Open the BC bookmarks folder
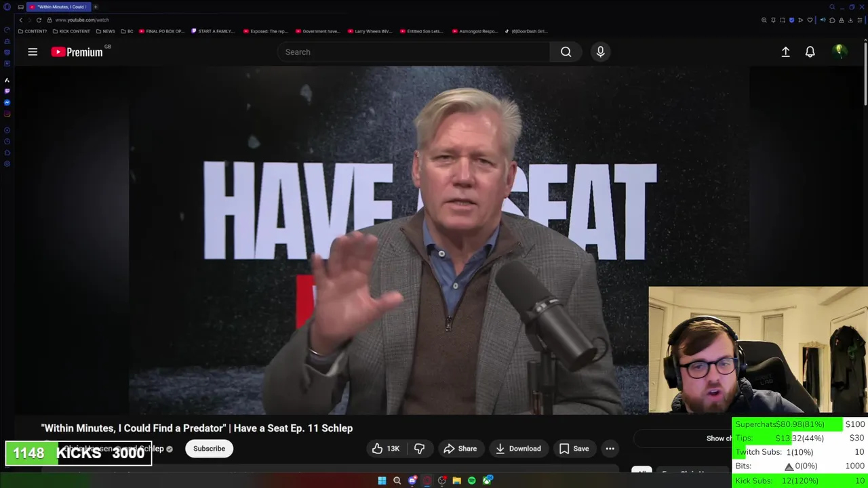The width and height of the screenshot is (868, 488). [127, 31]
